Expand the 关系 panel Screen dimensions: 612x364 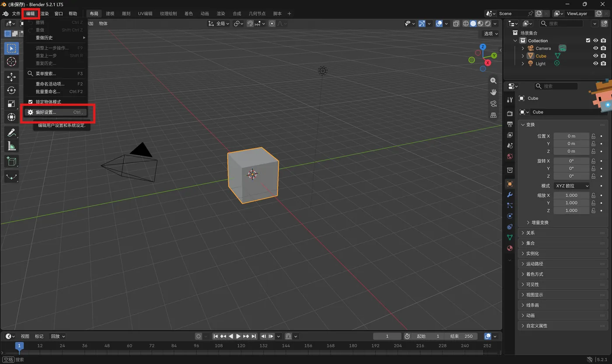pos(563,233)
